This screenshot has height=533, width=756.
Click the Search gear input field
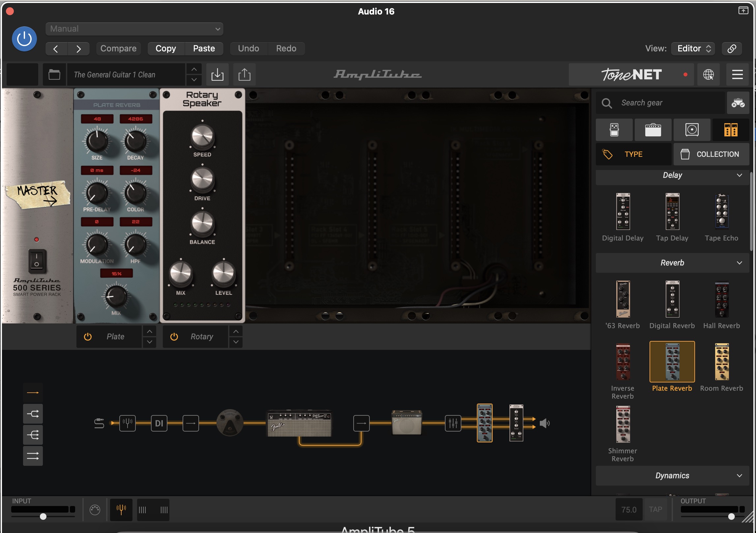(660, 103)
